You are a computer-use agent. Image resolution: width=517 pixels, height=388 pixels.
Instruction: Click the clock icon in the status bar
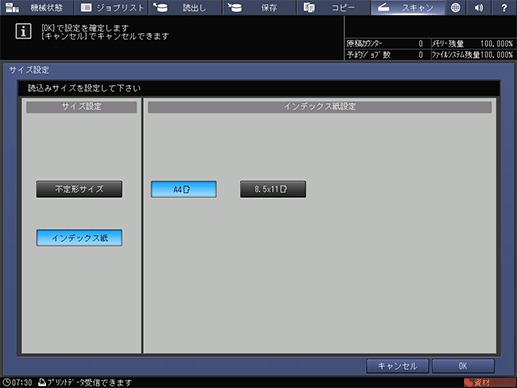6,382
